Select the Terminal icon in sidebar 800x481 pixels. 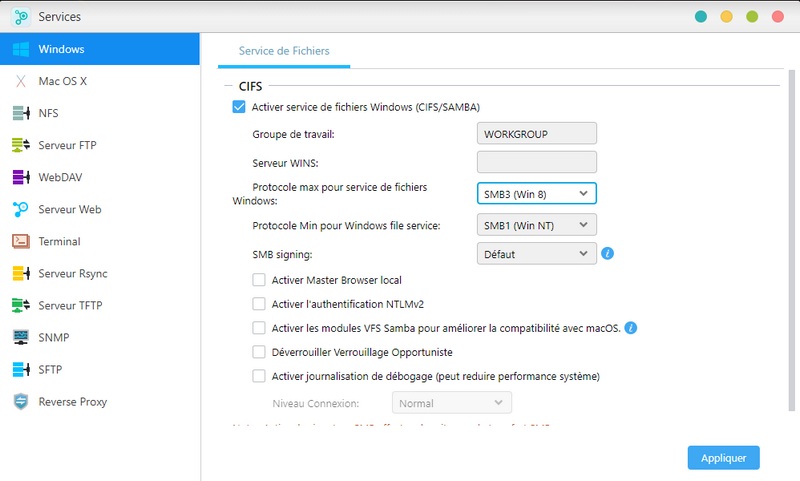coord(20,241)
